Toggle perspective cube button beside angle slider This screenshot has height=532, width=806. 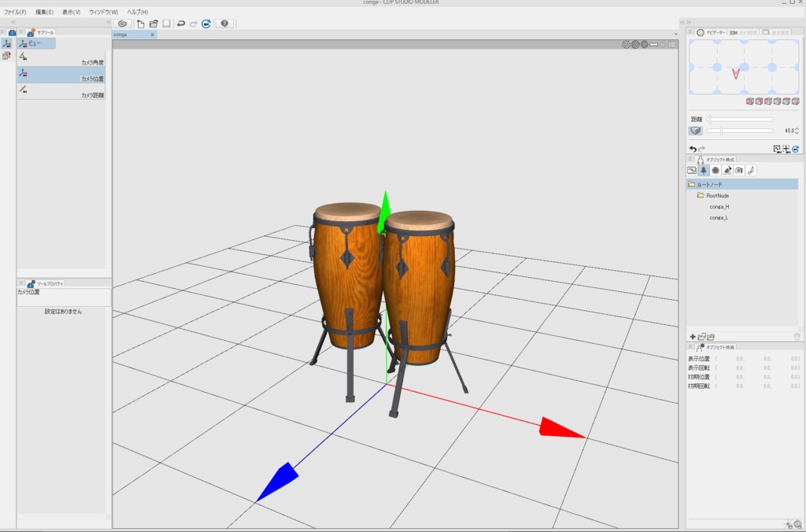(695, 131)
